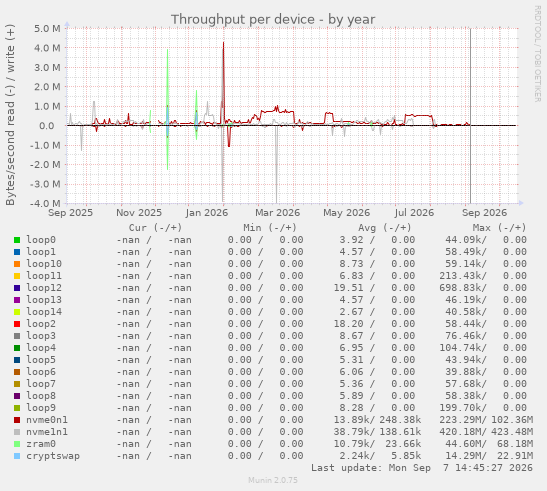This screenshot has width=547, height=491.
Task: Click the 'Sep 2025' x-axis label
Action: coord(70,213)
